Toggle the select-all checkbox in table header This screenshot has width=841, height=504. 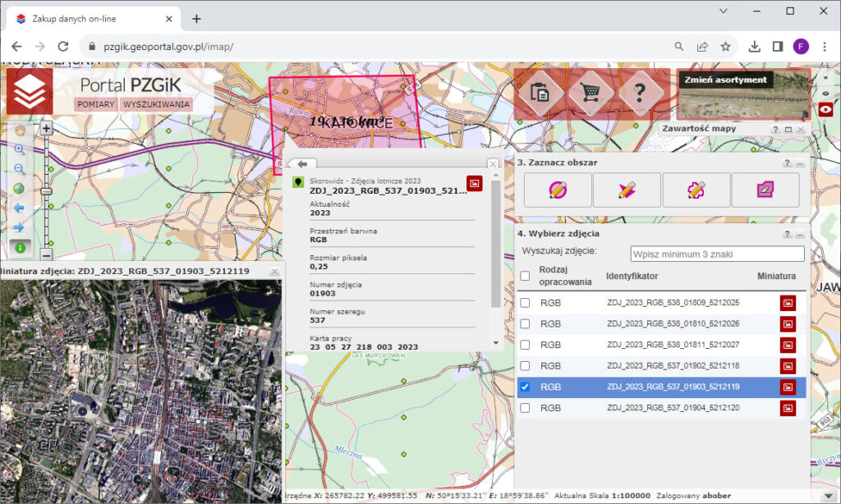point(526,277)
